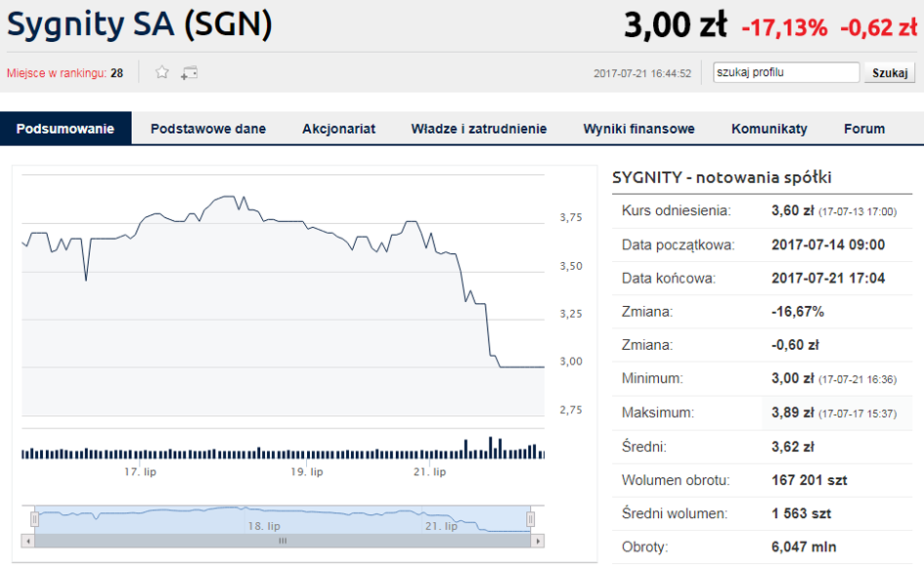Click the add-to-portfolio wallet icon
The image size is (924, 567).
click(x=189, y=72)
